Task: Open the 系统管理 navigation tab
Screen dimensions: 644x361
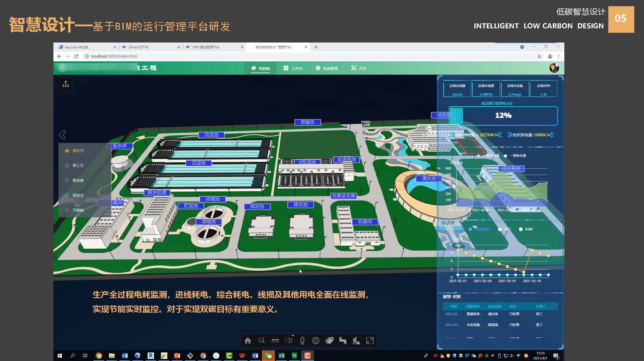Action: pyautogui.click(x=327, y=68)
